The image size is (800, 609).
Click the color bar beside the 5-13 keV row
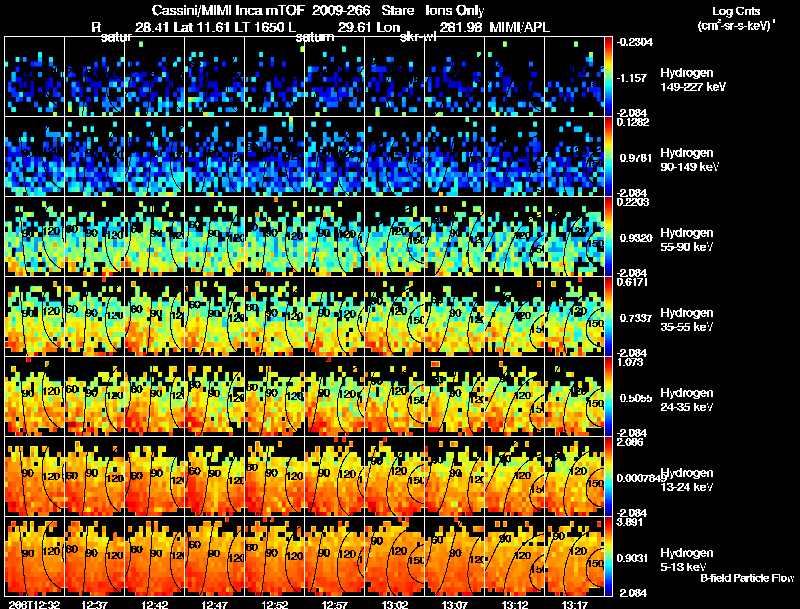click(608, 557)
